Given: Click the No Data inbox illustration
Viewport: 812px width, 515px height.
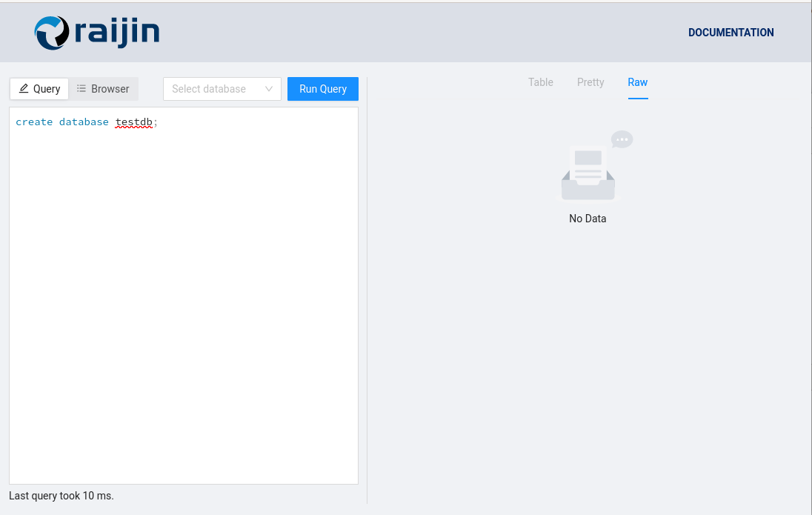Looking at the screenshot, I should (593, 165).
